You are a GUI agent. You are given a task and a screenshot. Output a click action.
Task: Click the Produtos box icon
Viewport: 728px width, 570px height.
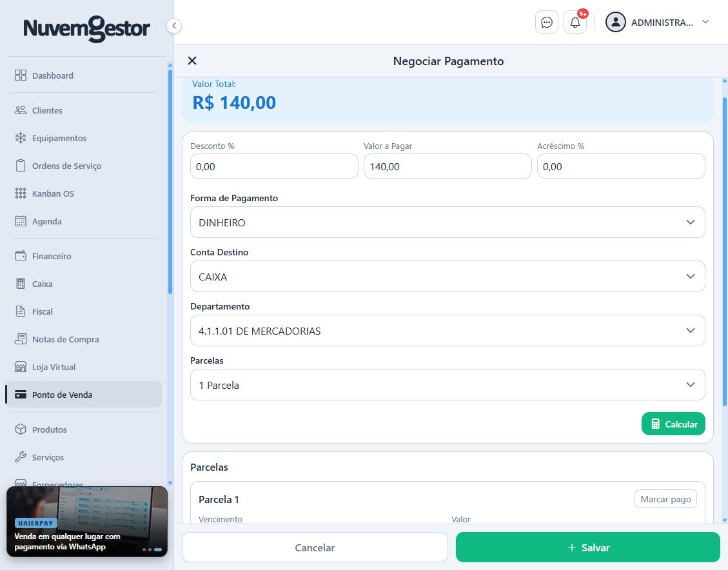click(21, 429)
